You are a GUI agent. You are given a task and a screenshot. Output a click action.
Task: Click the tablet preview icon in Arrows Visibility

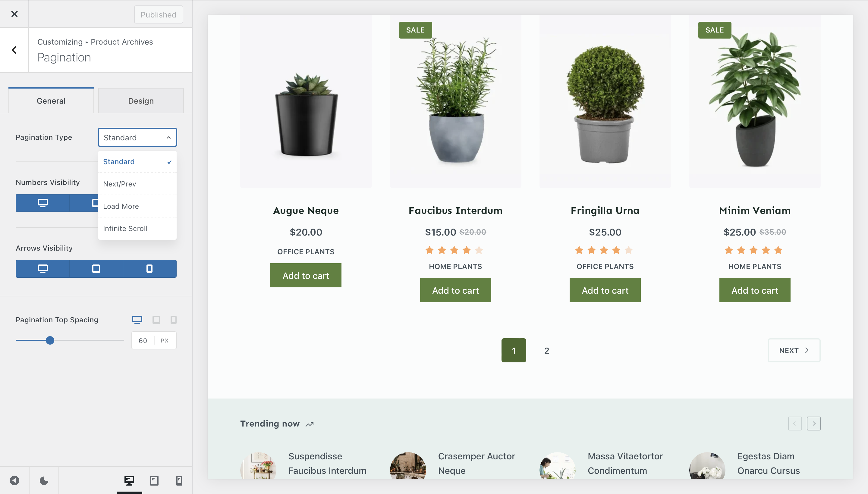tap(96, 268)
